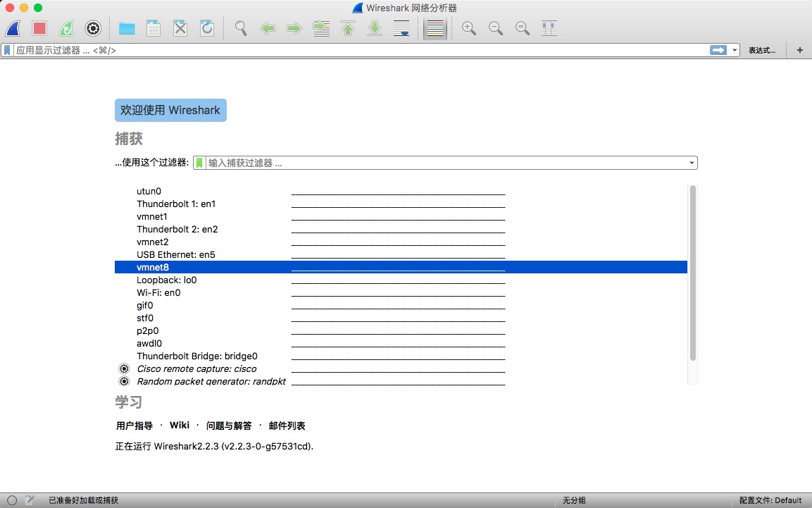This screenshot has width=812, height=508.
Task: Stop the capture with the red square
Action: click(39, 28)
